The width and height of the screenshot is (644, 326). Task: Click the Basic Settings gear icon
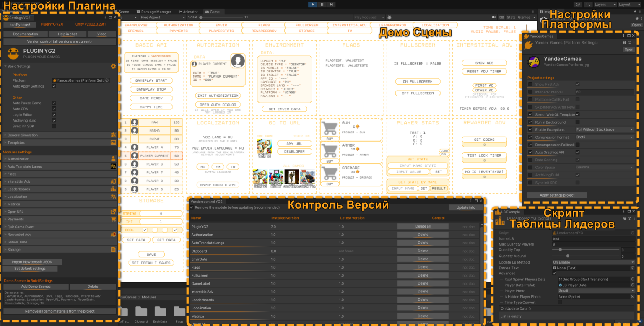113,66
